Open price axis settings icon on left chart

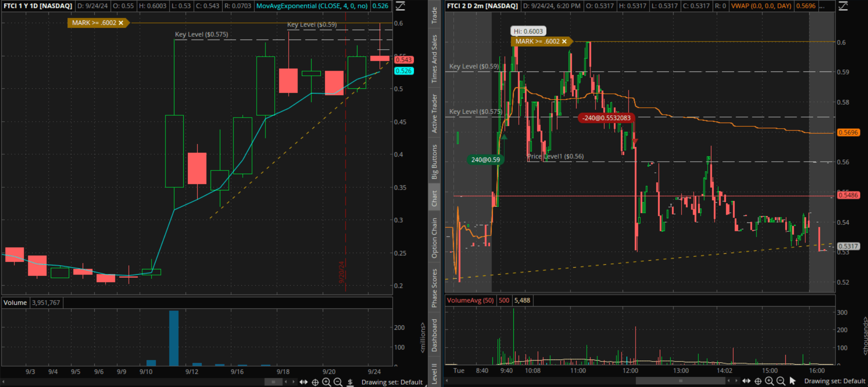tap(400, 6)
